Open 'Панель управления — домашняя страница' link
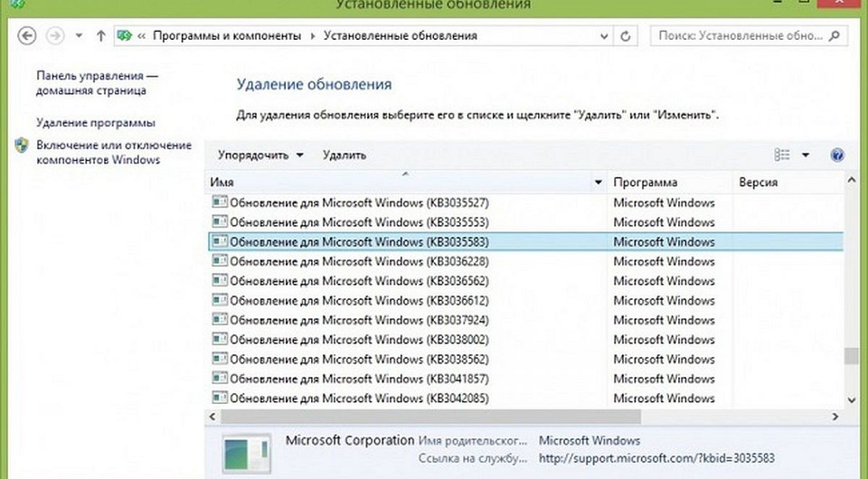This screenshot has height=479, width=868. (97, 83)
